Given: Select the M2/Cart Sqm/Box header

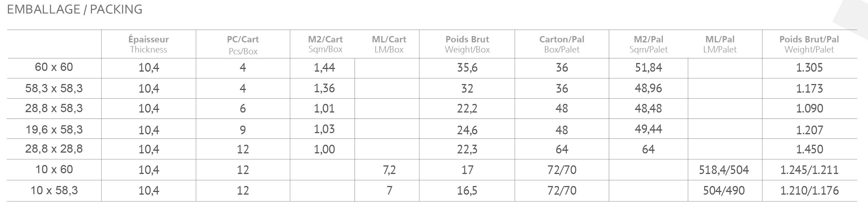Looking at the screenshot, I should click(325, 44).
